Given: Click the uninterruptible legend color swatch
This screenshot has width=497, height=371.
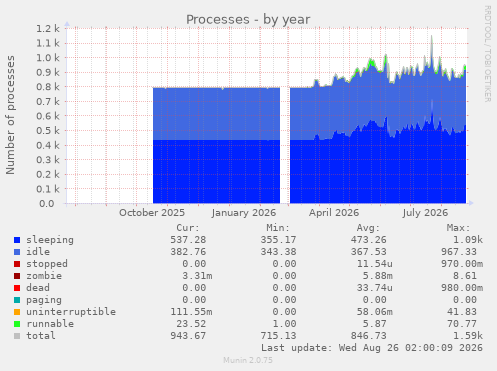Looking at the screenshot, I should pyautogui.click(x=17, y=312).
